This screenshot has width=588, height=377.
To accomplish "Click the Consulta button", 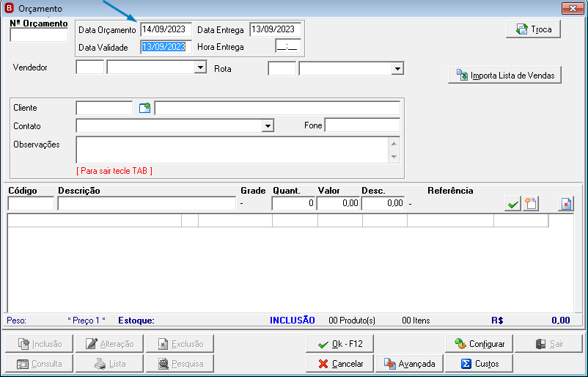I will [39, 364].
